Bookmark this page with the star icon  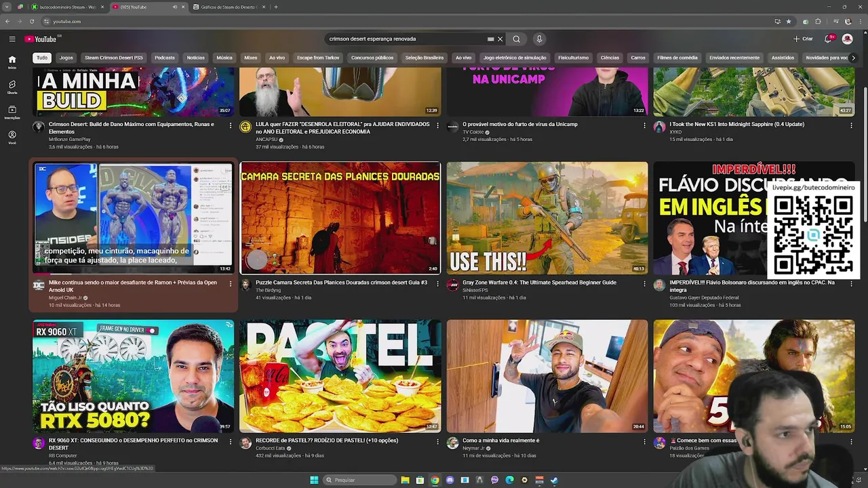pyautogui.click(x=789, y=21)
